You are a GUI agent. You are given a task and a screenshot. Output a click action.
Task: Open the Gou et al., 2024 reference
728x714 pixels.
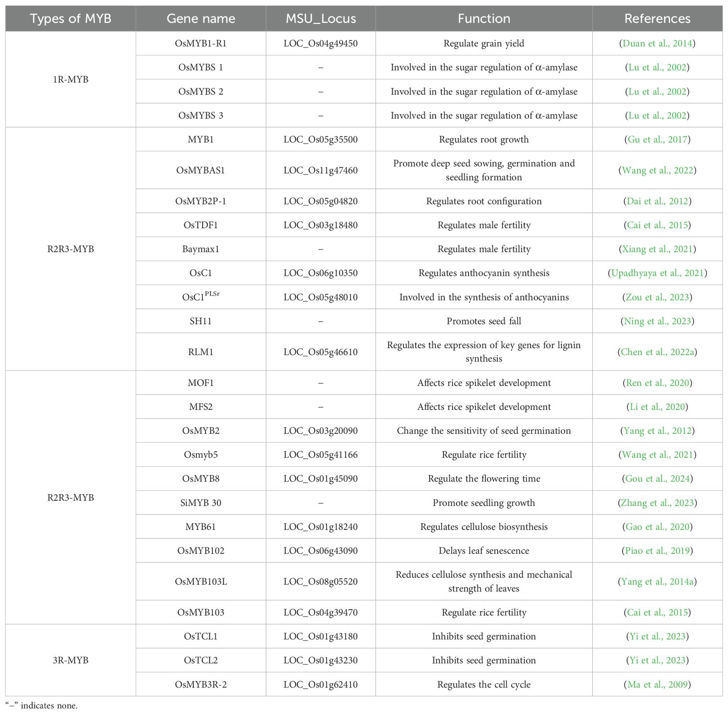tap(657, 479)
